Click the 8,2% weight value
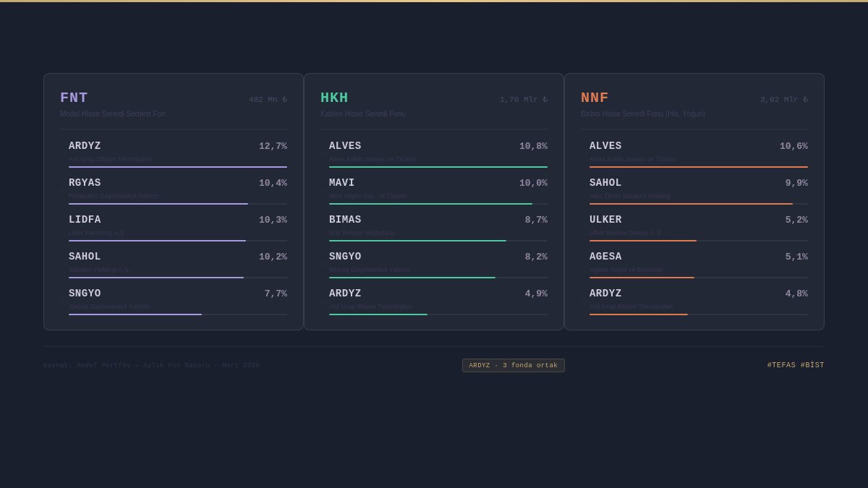Image resolution: width=868 pixels, height=488 pixels. (x=536, y=257)
